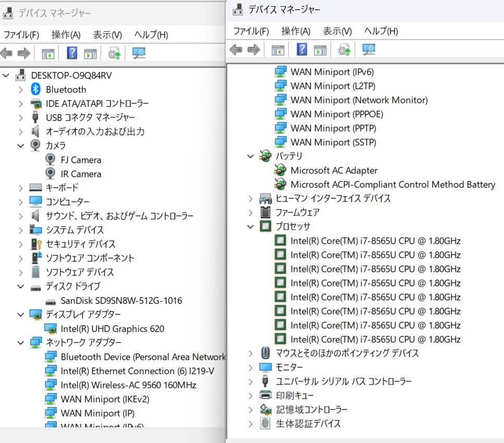Select WAN Miniport (IP) entry
The height and width of the screenshot is (443, 504).
click(x=97, y=413)
